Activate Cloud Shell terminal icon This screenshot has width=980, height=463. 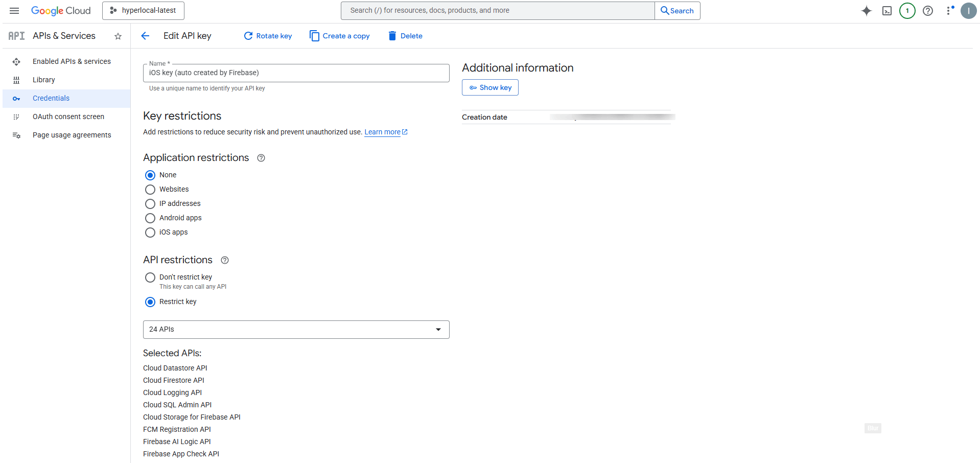point(887,11)
